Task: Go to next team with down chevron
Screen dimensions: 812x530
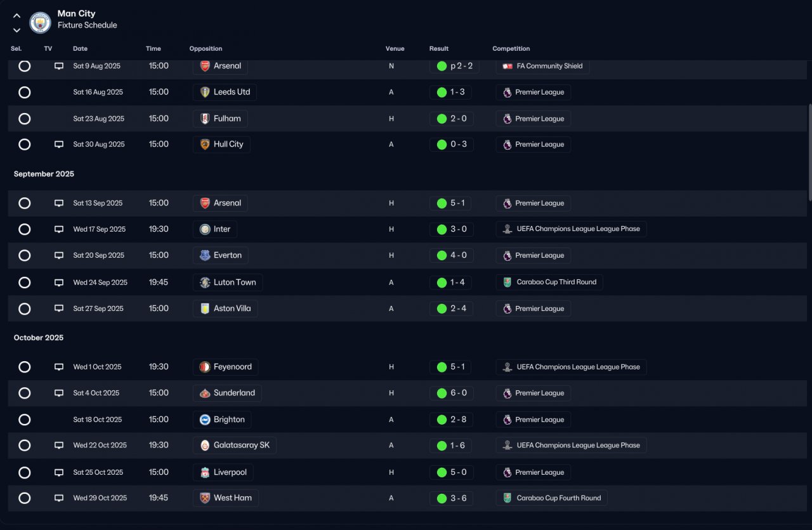Action: point(16,30)
